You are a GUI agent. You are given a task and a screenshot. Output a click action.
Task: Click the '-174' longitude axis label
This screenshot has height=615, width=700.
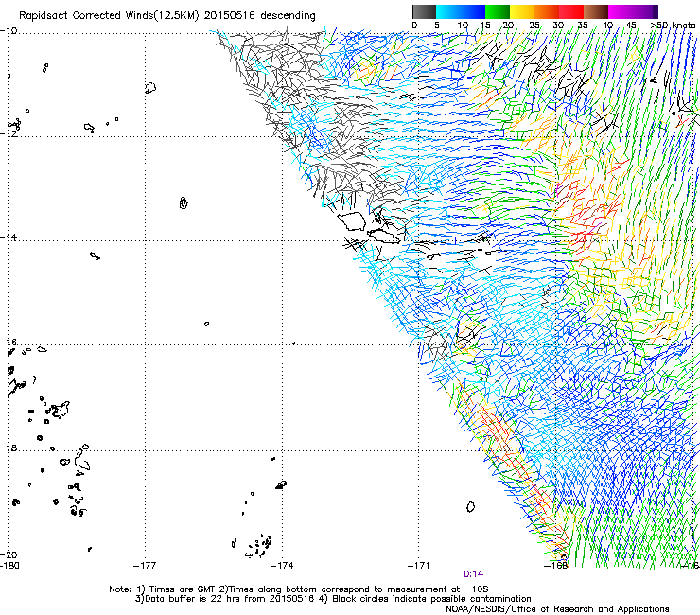[x=282, y=566]
